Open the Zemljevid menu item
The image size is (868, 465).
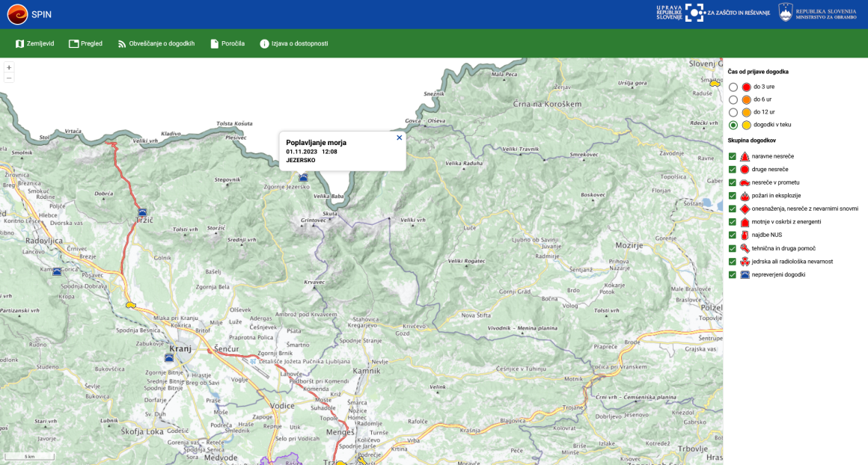(x=34, y=43)
